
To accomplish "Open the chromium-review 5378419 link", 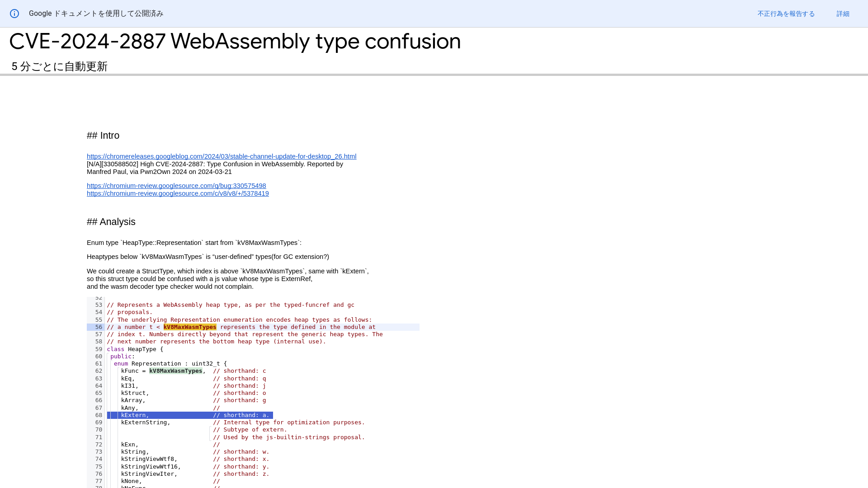I will 178,193.
